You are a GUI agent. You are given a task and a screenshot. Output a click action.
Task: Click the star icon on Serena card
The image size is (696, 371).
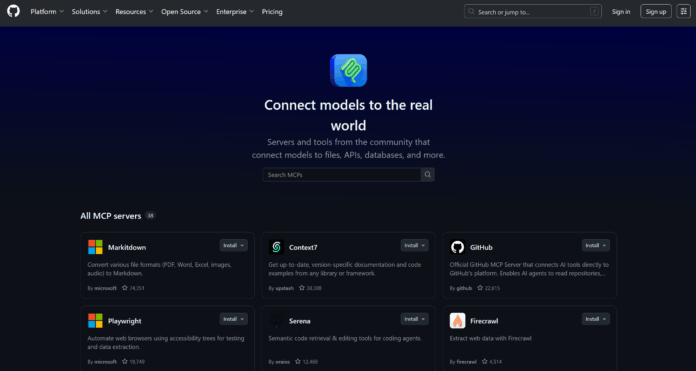point(298,361)
